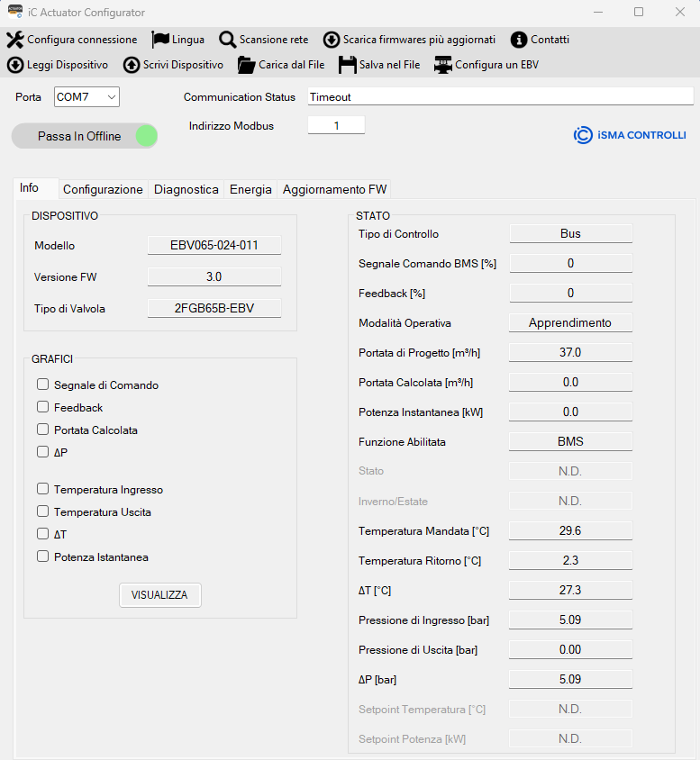Screen dimensions: 700x760
Task: Click Configura un EBV valve icon
Action: (443, 65)
